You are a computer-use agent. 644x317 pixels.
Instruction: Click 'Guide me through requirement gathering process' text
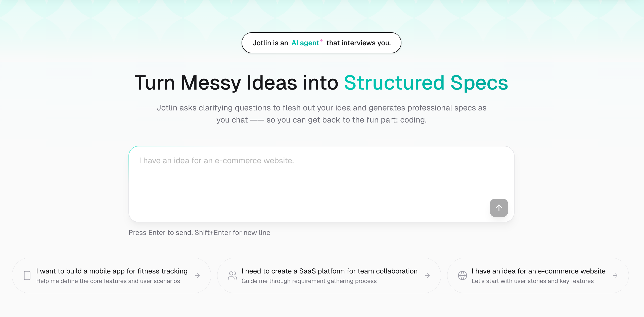coord(309,281)
